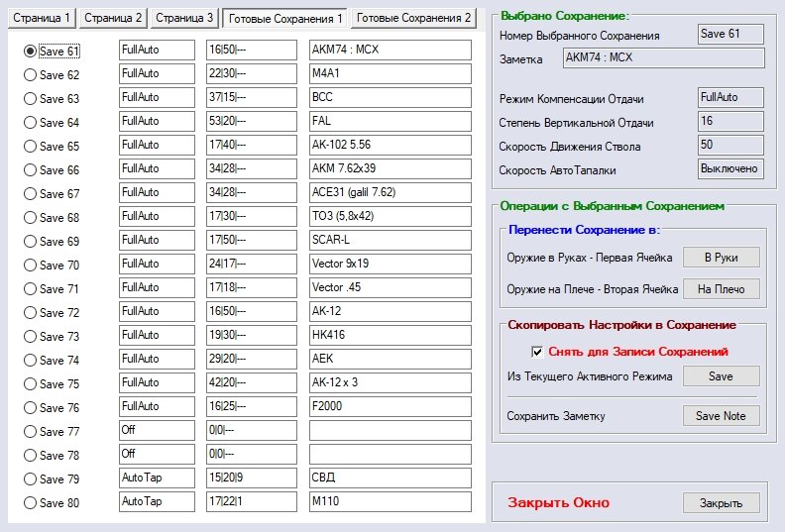Select Save 71 radio option
The height and width of the screenshot is (532, 785).
click(52, 288)
